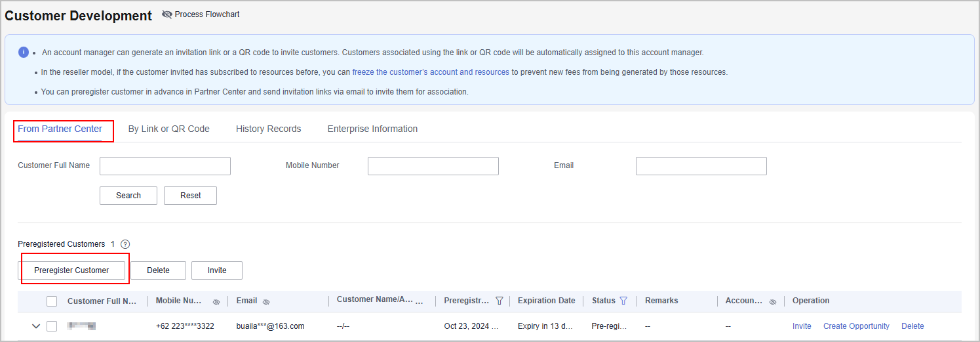Tick the select-all checkbox in table header
The width and height of the screenshot is (980, 342).
pos(52,301)
